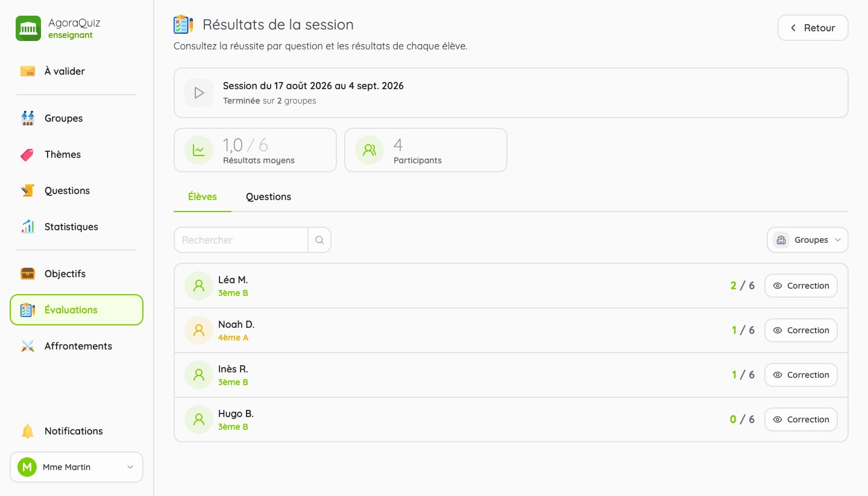Click the 1,0 / 6 average value
The image size is (868, 496).
(x=245, y=145)
